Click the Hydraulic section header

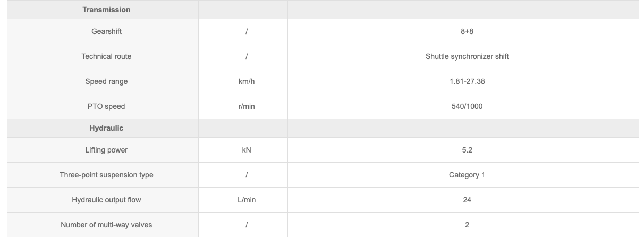point(106,128)
